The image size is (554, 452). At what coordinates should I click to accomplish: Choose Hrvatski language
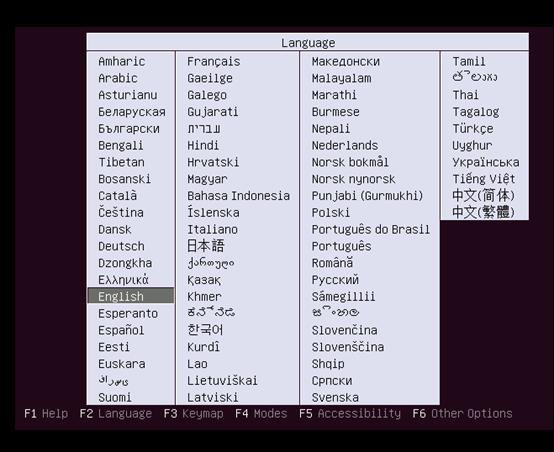tap(213, 162)
